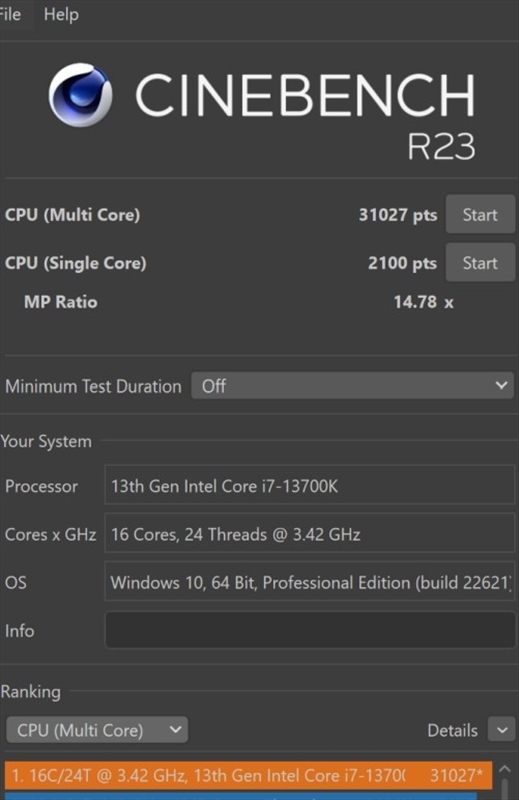Start the CPU Multi Core test
The image size is (519, 800).
point(480,214)
